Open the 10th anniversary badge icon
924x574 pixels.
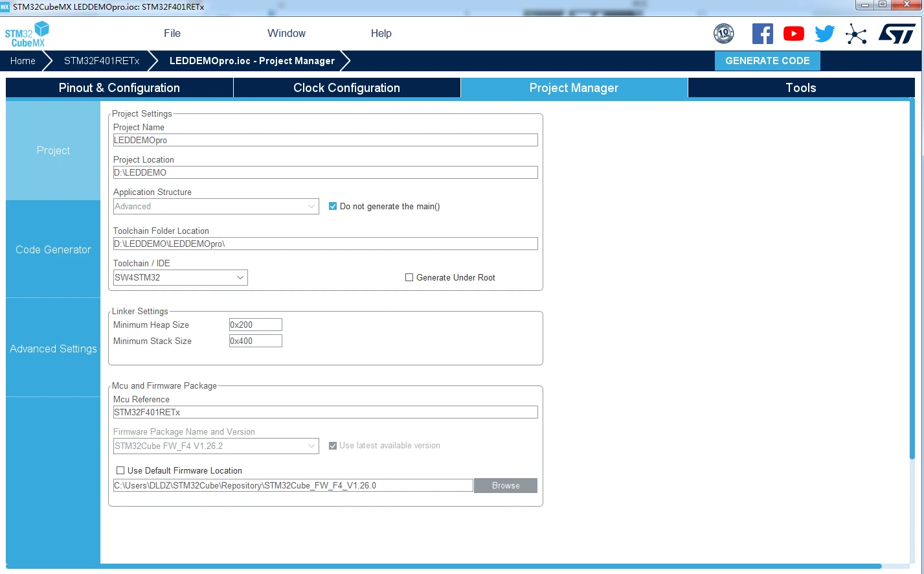click(723, 34)
